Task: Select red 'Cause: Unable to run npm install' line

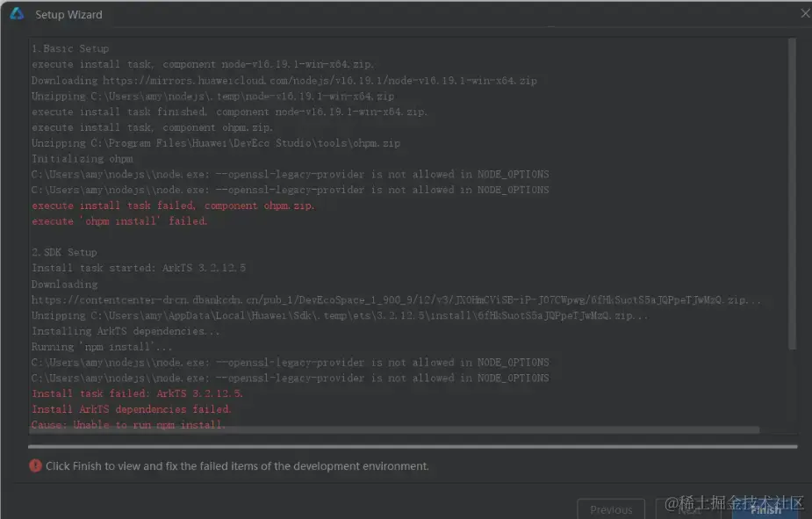Action: [x=128, y=425]
